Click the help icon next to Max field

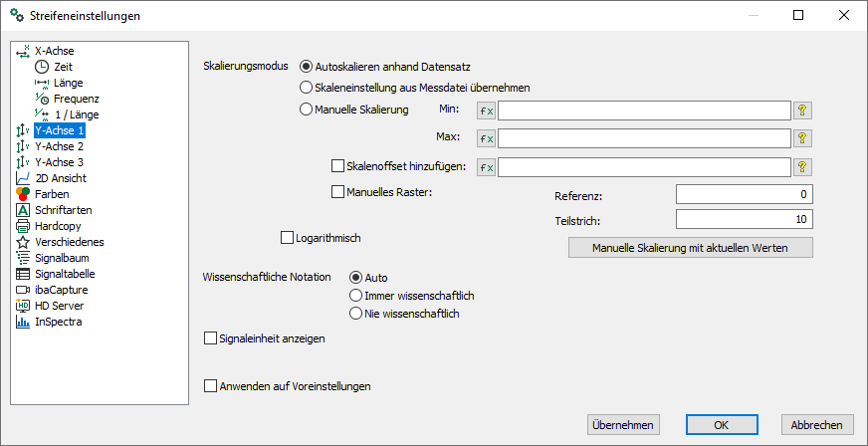click(x=802, y=137)
